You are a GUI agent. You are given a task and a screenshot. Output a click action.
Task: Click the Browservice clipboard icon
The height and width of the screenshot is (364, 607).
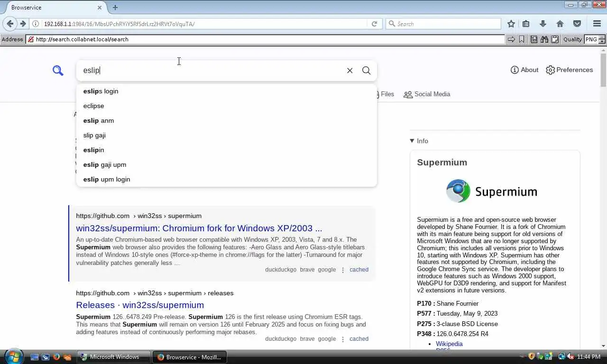[555, 39]
